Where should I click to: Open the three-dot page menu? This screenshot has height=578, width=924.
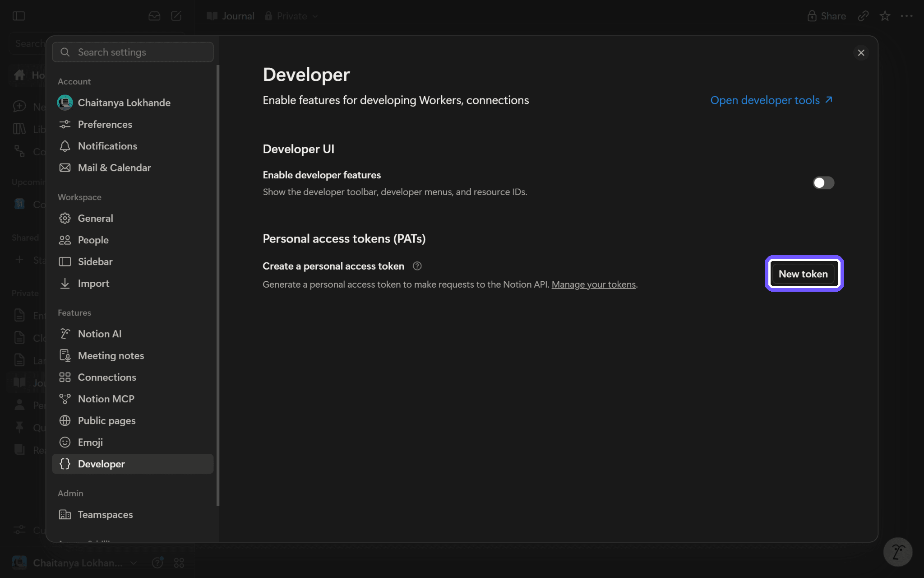pyautogui.click(x=906, y=16)
